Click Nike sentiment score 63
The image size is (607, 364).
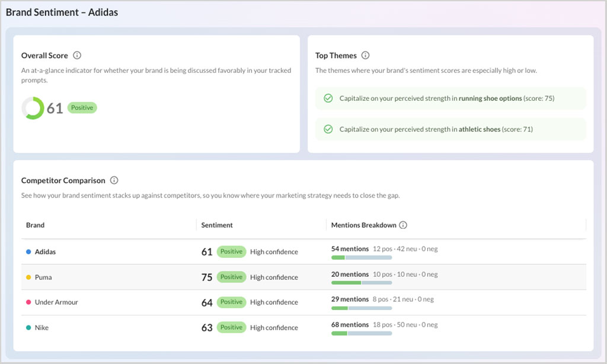pyautogui.click(x=207, y=328)
